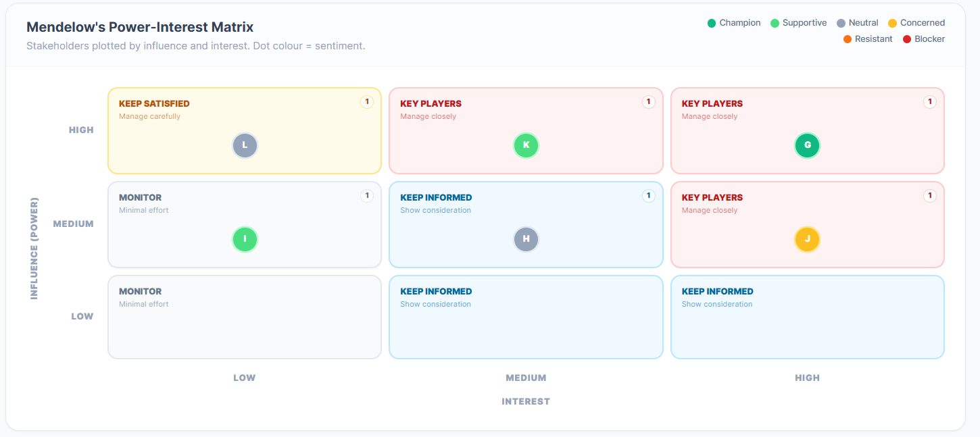Viewport: 980px width, 437px height.
Task: Click the Neutral legend colour dot
Action: (x=841, y=23)
